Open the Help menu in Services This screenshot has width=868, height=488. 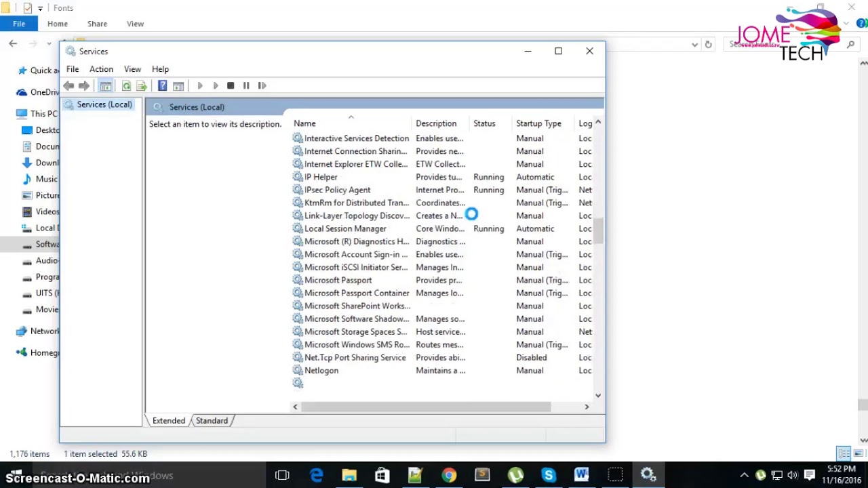[160, 69]
